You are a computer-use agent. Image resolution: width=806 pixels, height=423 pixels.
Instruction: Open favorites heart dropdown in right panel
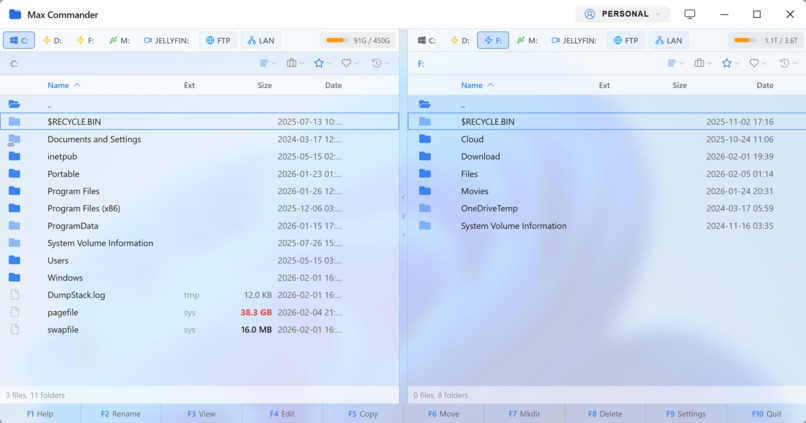pyautogui.click(x=758, y=63)
